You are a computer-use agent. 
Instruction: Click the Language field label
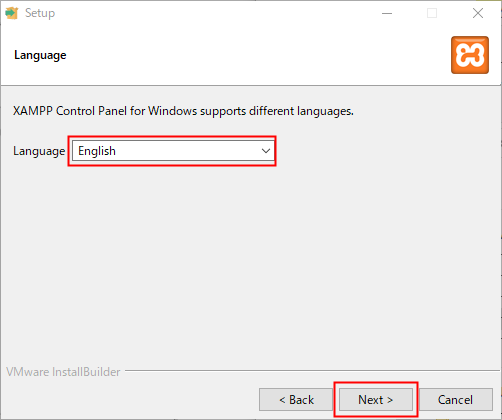(39, 151)
